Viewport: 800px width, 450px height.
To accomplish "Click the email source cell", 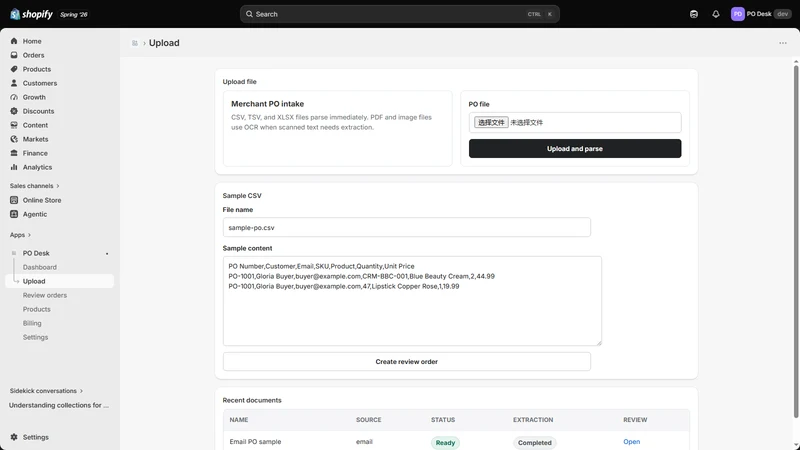I will coord(364,442).
